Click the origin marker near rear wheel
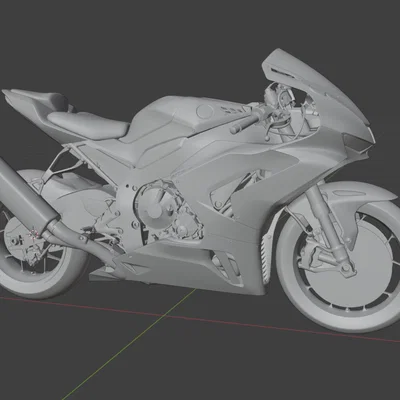Image resolution: width=400 pixels, height=400 pixels. (34, 234)
